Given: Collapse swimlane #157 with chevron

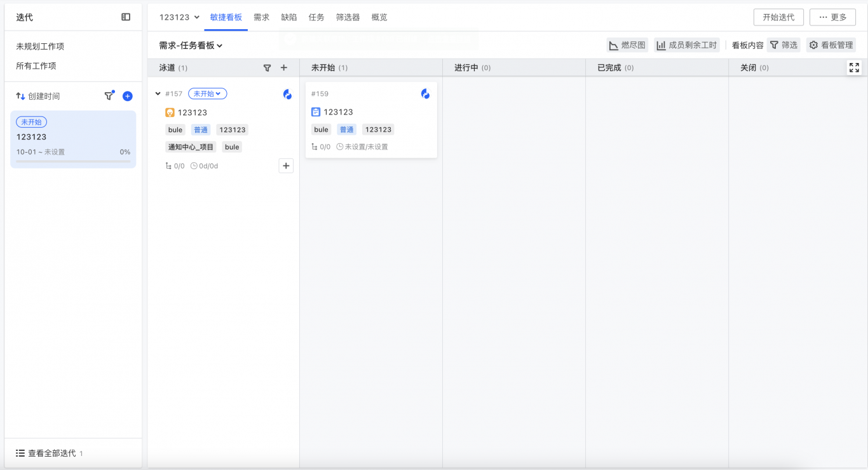Looking at the screenshot, I should [158, 94].
